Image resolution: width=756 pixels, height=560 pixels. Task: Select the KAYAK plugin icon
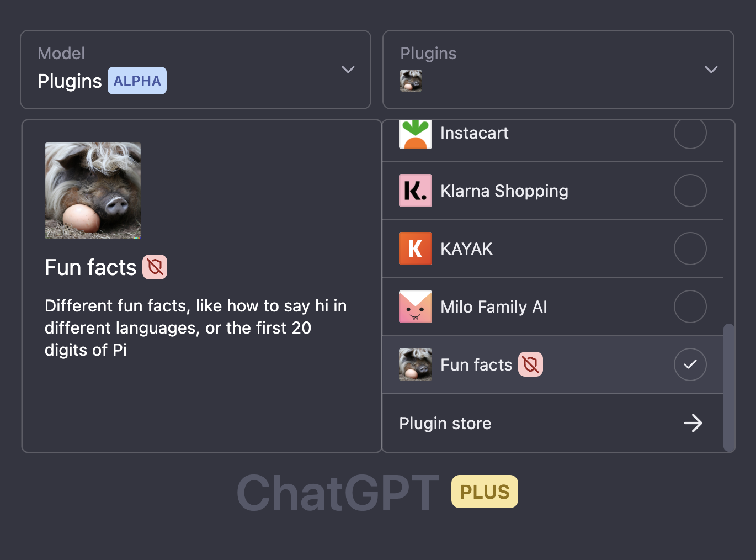(x=415, y=249)
